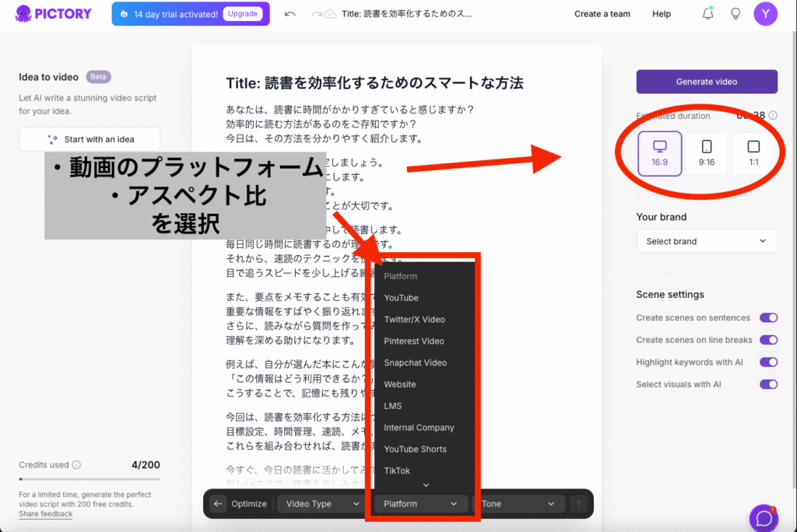Click Start with an idea
The height and width of the screenshot is (532, 797).
click(x=90, y=139)
